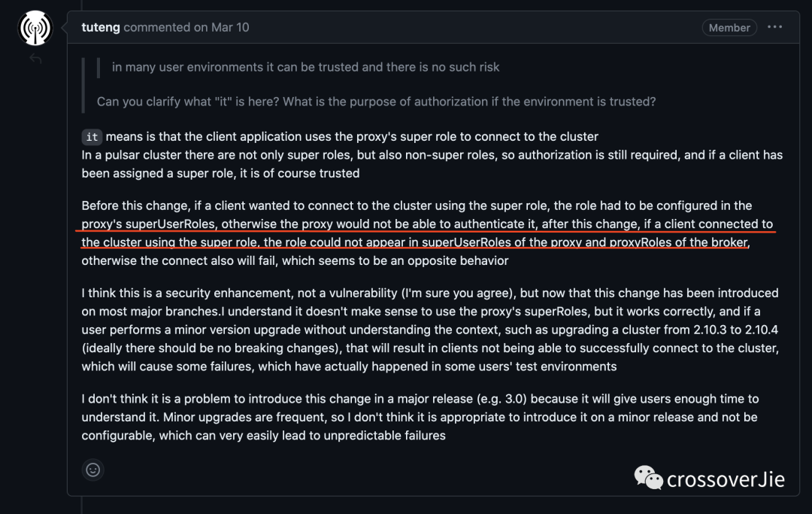Click the paragraph starting 'I think this is a security'
The image size is (812, 514).
[430, 330]
